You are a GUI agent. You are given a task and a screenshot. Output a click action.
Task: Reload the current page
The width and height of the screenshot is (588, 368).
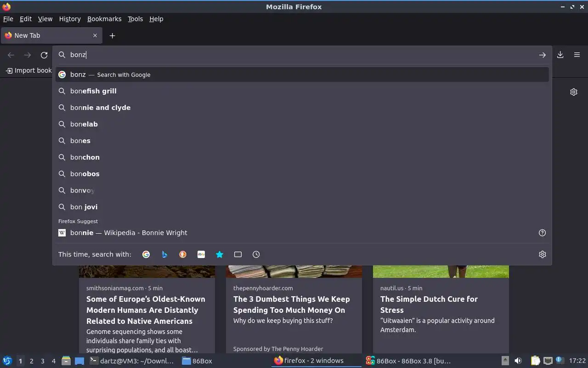click(x=44, y=55)
